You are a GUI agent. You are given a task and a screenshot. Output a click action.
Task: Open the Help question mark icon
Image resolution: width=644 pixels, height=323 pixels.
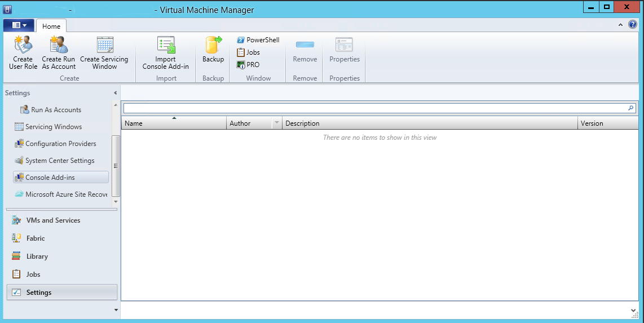pos(633,25)
